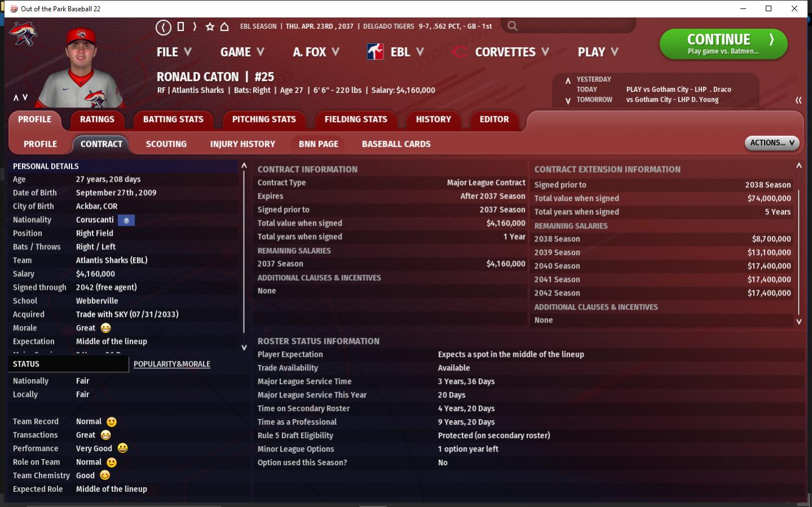Select the STATUS panel tab
812x507 pixels.
(68, 364)
